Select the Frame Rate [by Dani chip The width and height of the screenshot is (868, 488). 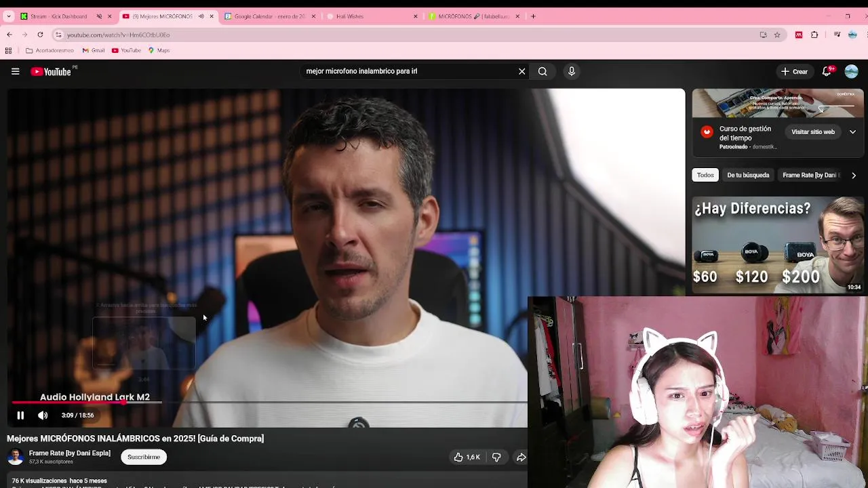click(811, 176)
